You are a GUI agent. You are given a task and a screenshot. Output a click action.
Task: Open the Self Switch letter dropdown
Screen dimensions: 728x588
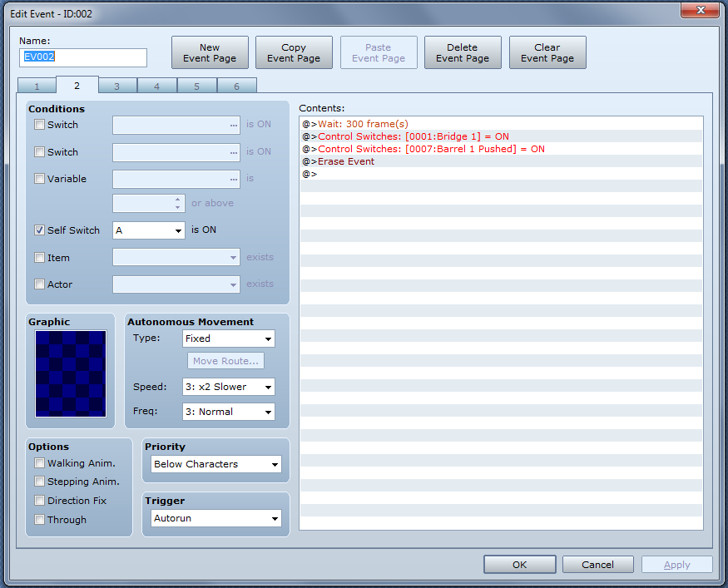149,230
